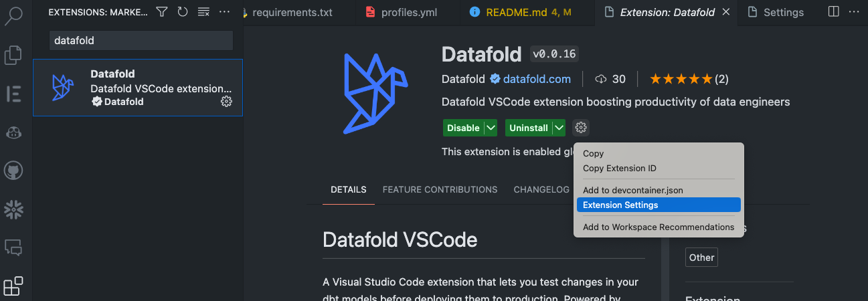Image resolution: width=868 pixels, height=301 pixels.
Task: Open Extensions view more actions menu
Action: pos(225,12)
